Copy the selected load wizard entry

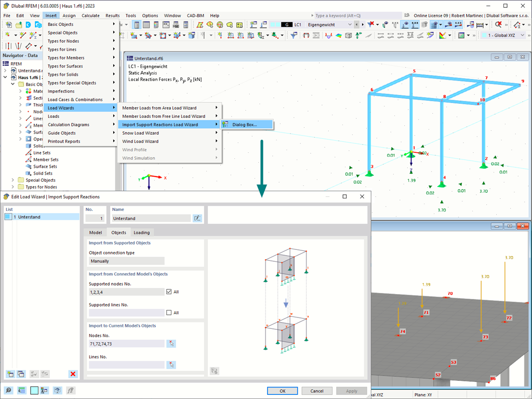pos(21,374)
